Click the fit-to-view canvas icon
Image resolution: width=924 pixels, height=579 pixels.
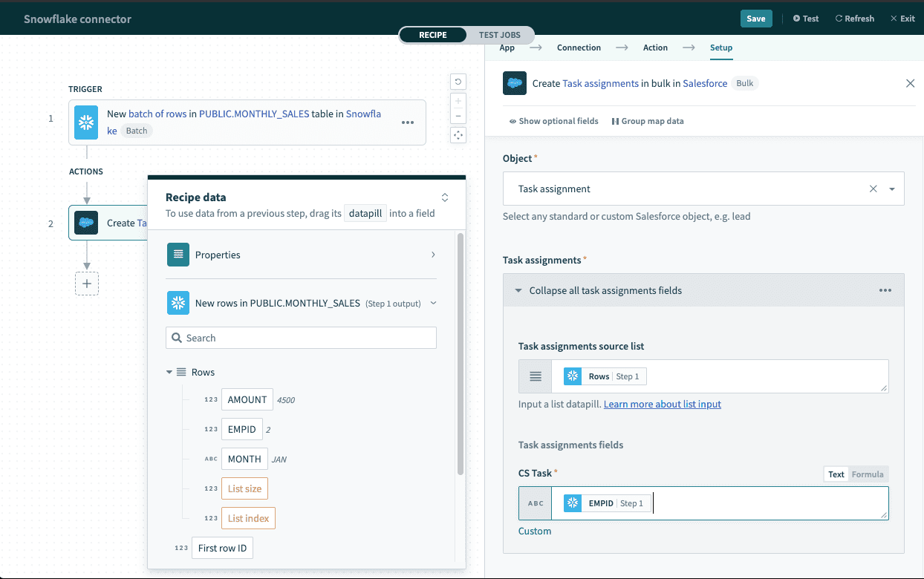pos(458,134)
